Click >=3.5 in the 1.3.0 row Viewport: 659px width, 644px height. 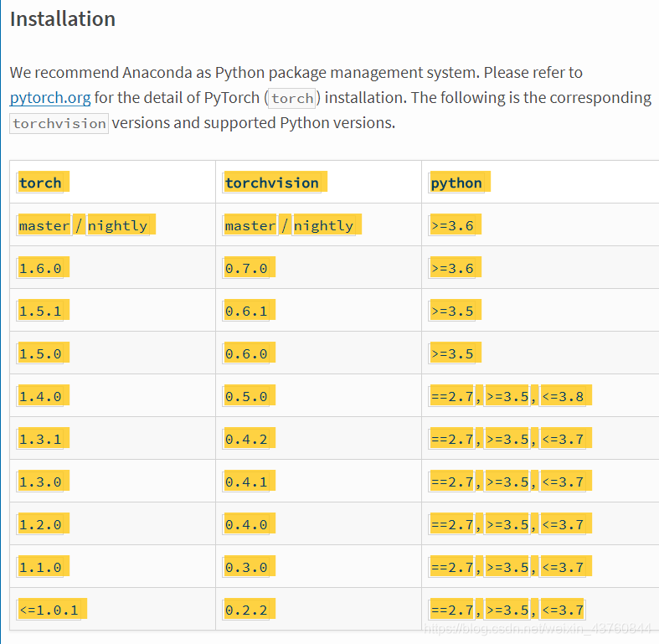[x=507, y=482]
